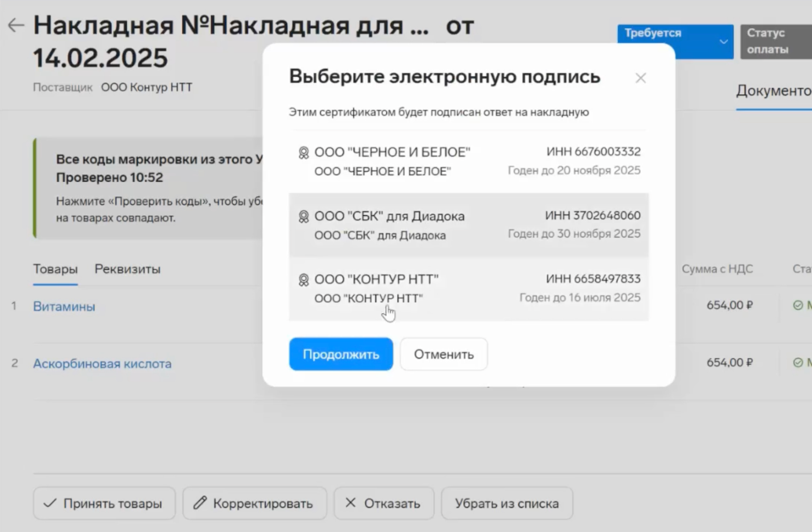Open the Требуется status dropdown
The width and height of the screenshot is (812, 532).
pos(675,42)
